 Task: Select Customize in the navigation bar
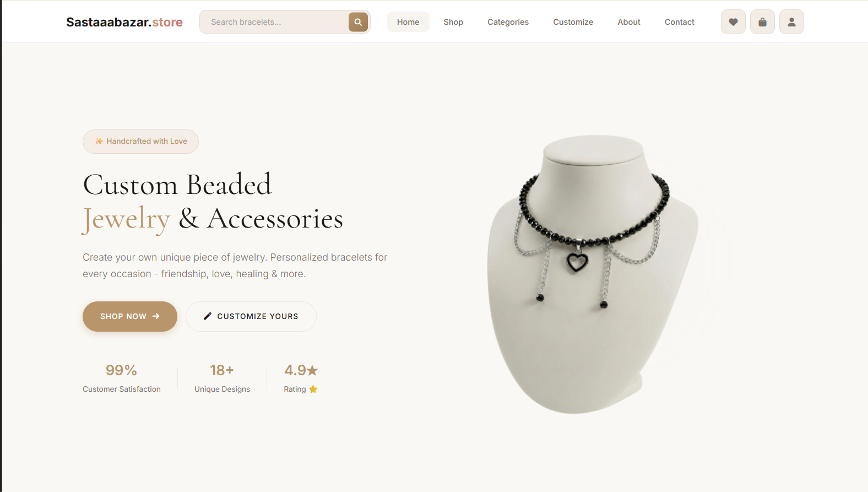click(x=573, y=22)
